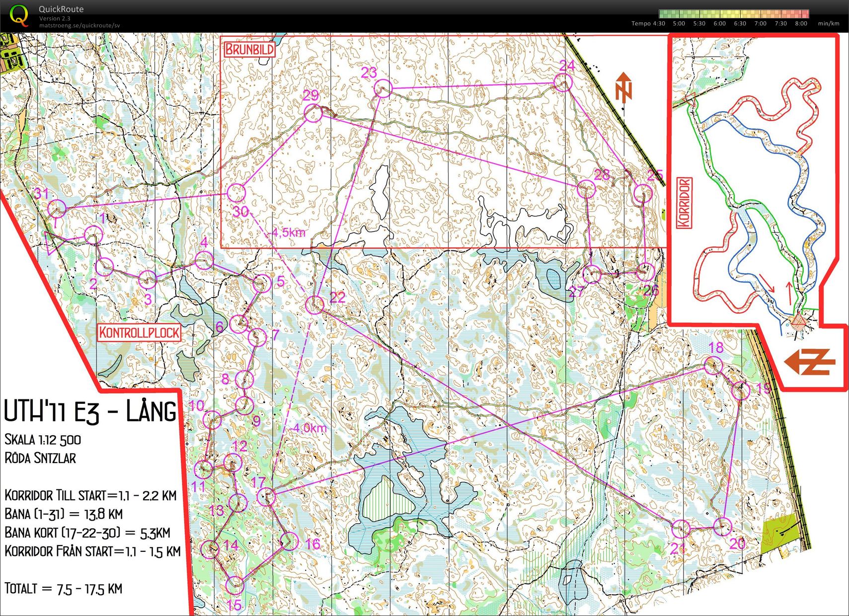Image resolution: width=849 pixels, height=616 pixels.
Task: Click control circle 2
Action: point(105,267)
